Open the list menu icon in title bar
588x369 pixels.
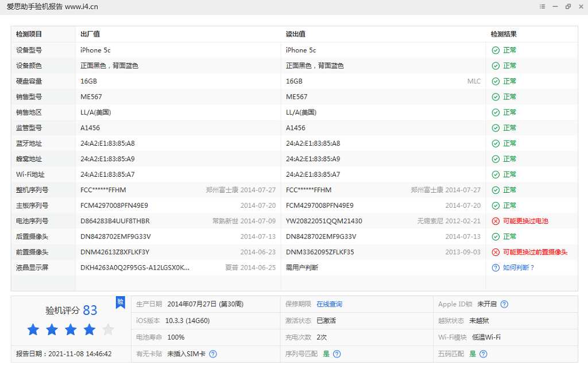pyautogui.click(x=542, y=6)
